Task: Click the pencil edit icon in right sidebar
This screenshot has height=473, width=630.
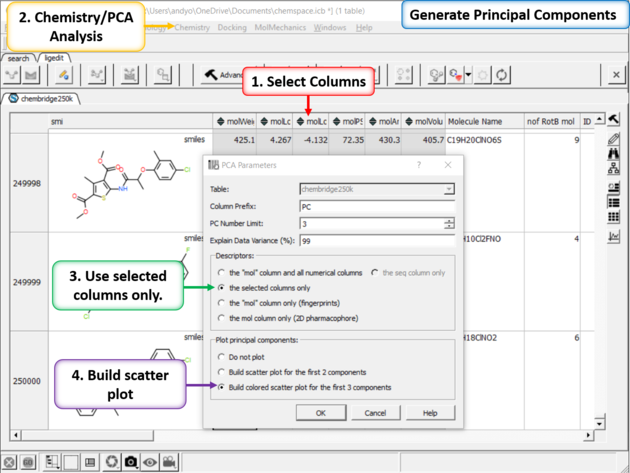Action: 614,139
